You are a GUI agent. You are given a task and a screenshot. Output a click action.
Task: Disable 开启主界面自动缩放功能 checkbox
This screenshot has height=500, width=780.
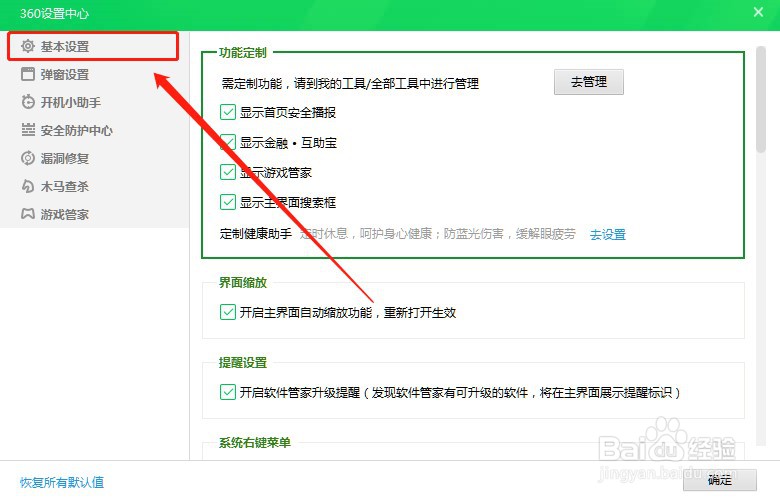228,312
